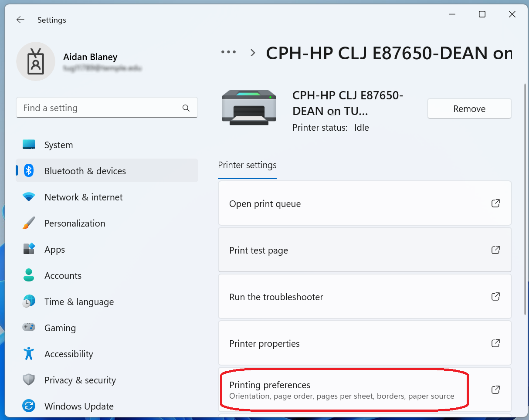Go back using the Settings back arrow

pyautogui.click(x=20, y=20)
